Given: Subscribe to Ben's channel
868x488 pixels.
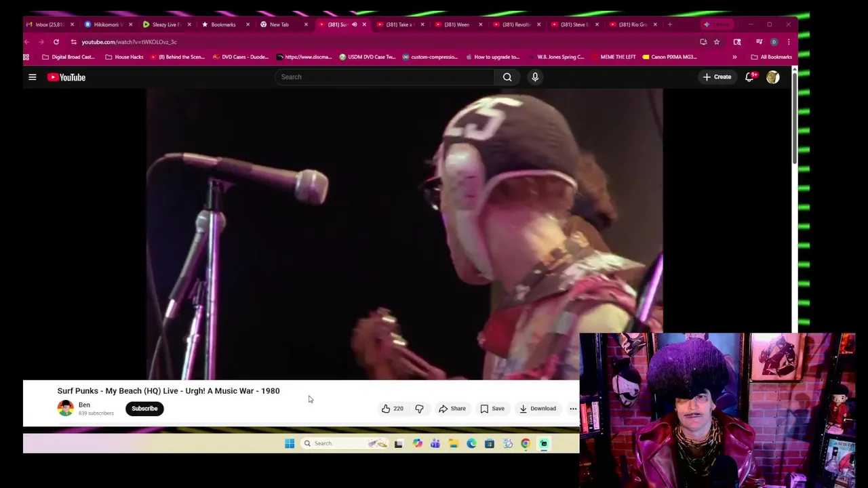Looking at the screenshot, I should (144, 409).
